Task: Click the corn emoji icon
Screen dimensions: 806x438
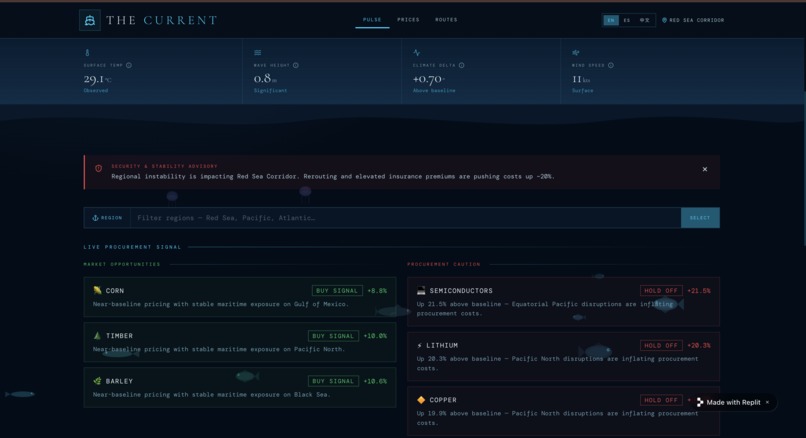Action: point(97,290)
